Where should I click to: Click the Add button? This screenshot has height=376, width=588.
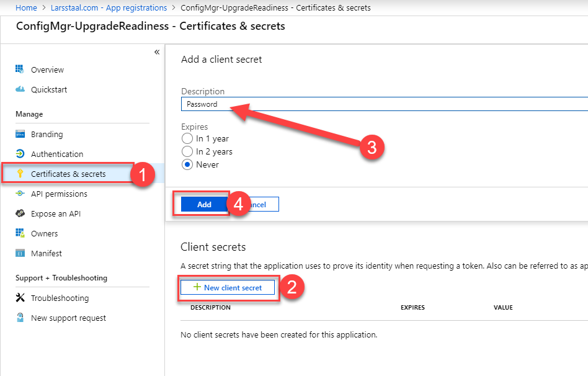tap(204, 204)
